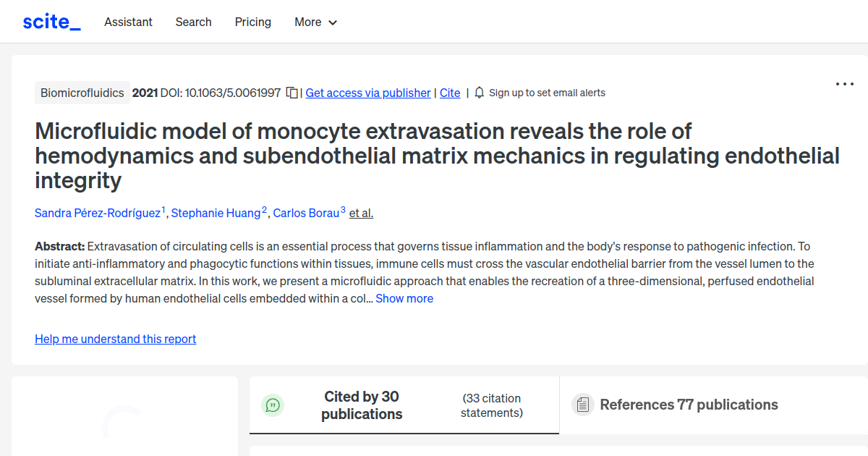Open the three-dot options menu
This screenshot has width=868, height=456.
tap(844, 84)
